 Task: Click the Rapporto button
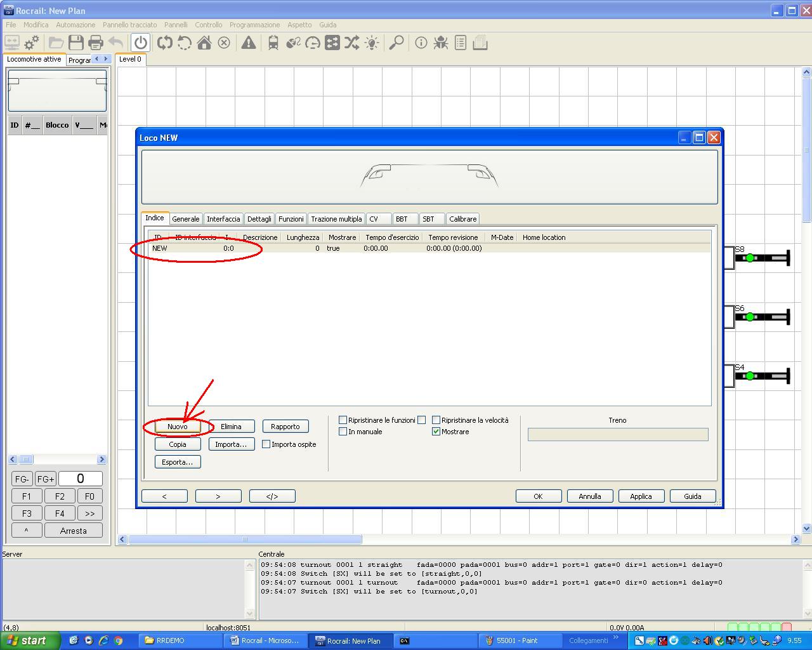(x=285, y=427)
